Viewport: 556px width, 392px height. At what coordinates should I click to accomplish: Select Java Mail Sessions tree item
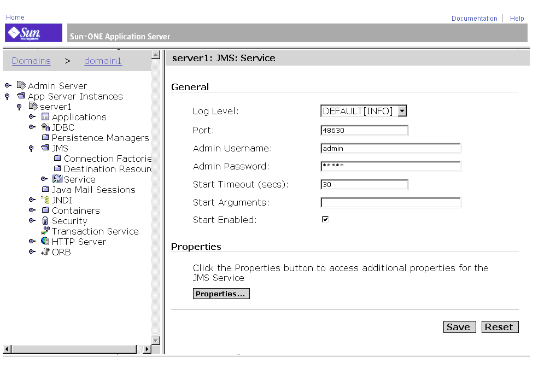pos(93,190)
